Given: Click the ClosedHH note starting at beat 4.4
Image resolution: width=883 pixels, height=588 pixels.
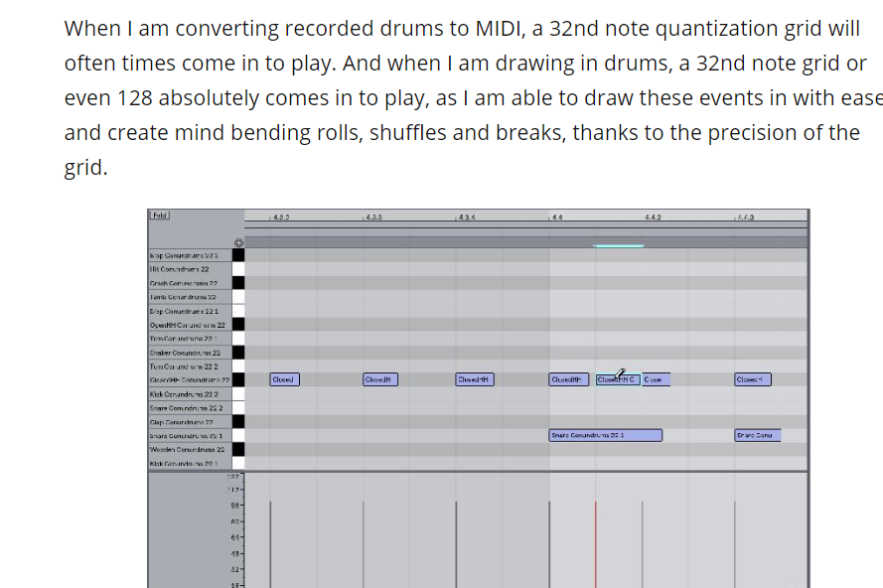Looking at the screenshot, I should point(569,379).
